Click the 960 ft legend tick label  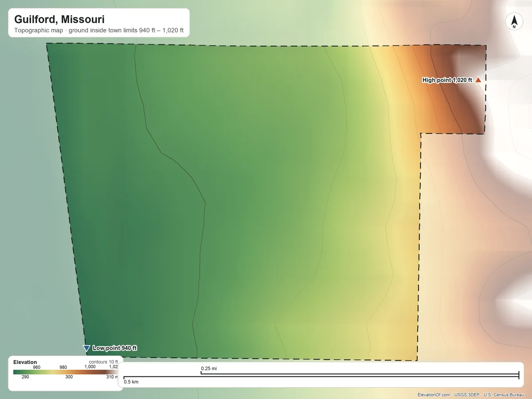pos(37,367)
